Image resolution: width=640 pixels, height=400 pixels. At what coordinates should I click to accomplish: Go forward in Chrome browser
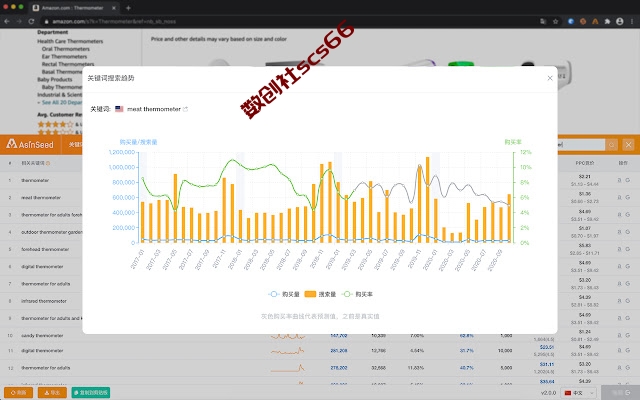click(19, 21)
